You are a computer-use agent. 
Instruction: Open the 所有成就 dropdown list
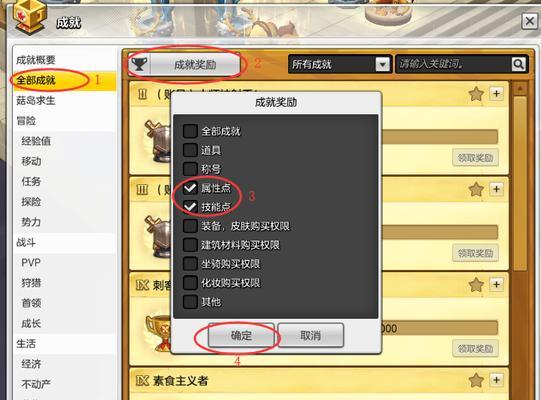382,65
